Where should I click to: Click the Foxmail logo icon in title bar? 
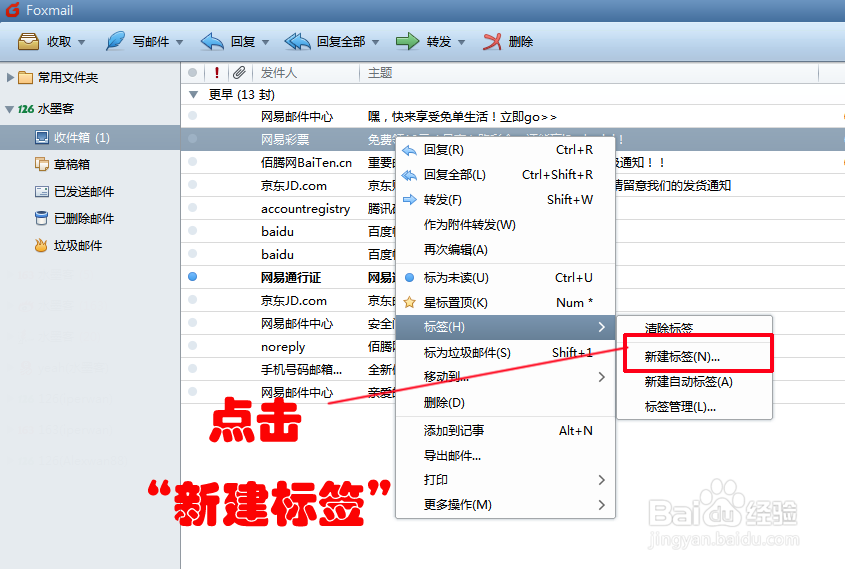(12, 10)
